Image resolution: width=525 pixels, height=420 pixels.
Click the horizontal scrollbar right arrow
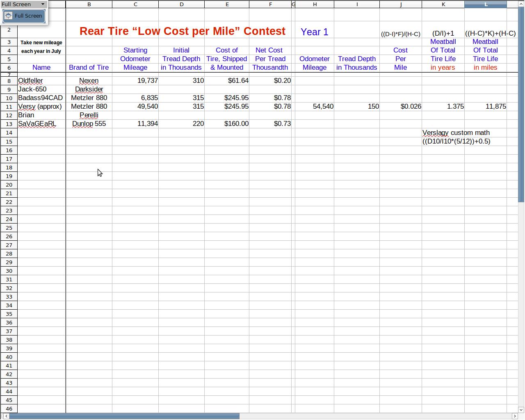click(x=514, y=416)
